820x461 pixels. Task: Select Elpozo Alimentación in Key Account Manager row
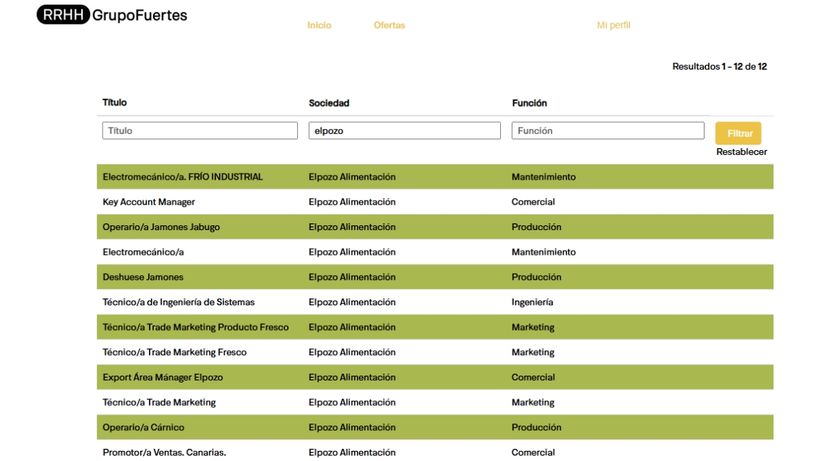(352, 202)
